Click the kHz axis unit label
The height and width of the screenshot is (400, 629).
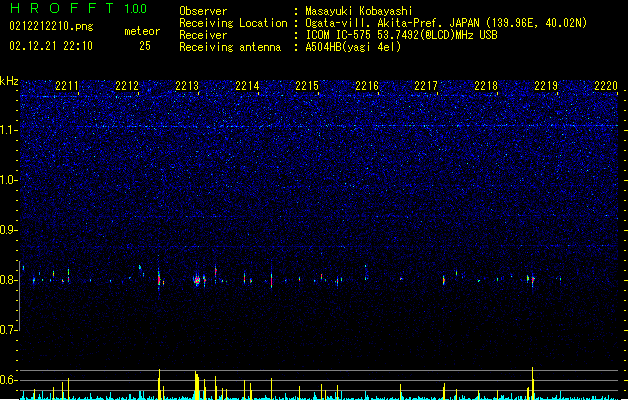pyautogui.click(x=9, y=81)
